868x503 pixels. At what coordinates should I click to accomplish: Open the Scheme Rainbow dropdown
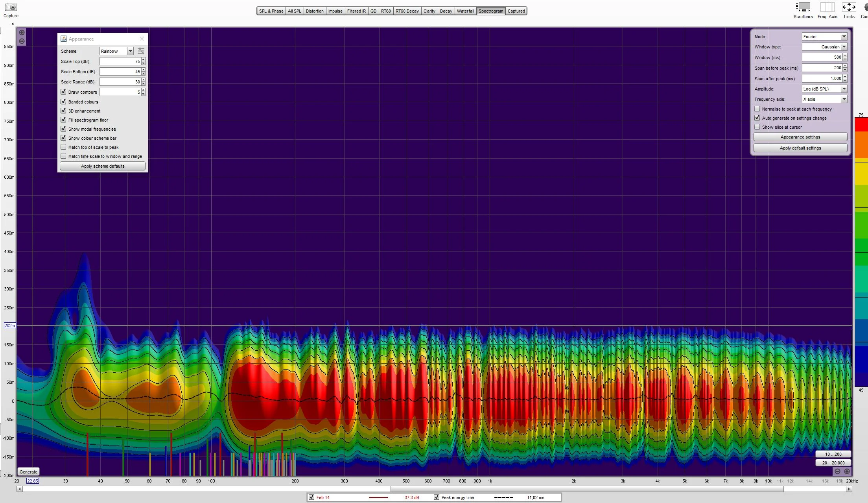(x=130, y=51)
